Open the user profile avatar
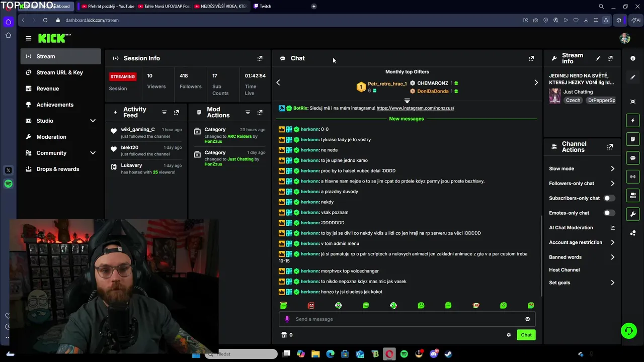644x362 pixels. pos(625,38)
